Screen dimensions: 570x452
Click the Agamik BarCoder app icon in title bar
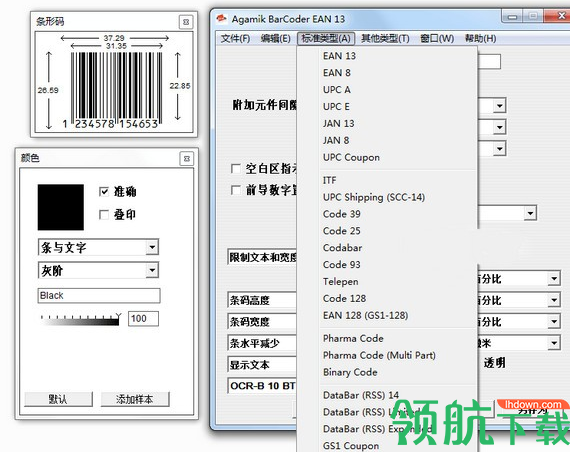221,19
